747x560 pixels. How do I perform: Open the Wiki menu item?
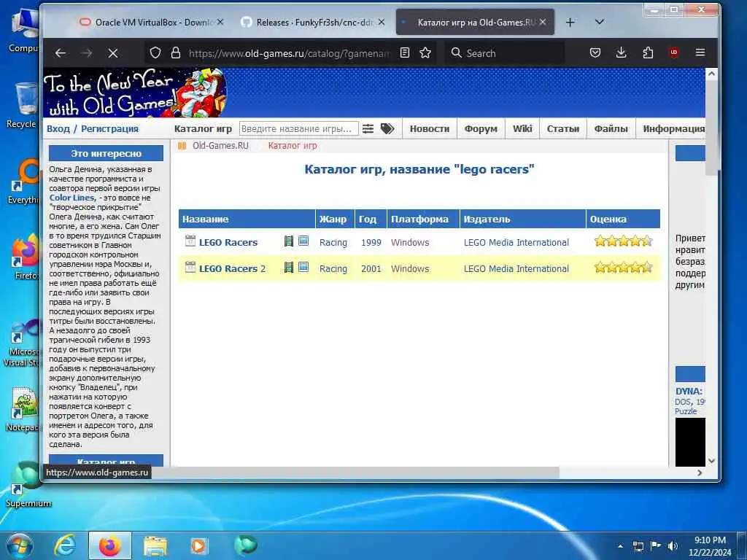522,128
